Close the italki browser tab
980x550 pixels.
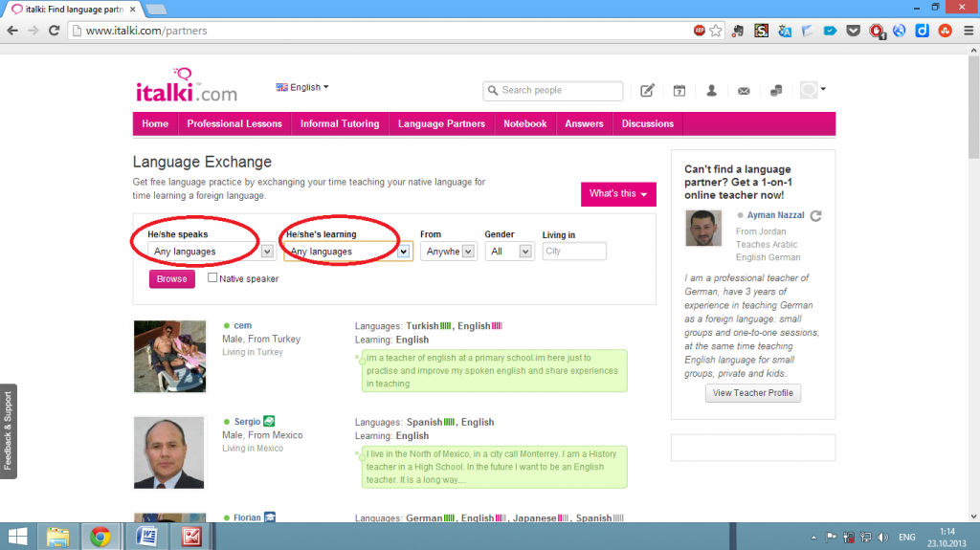tap(132, 10)
